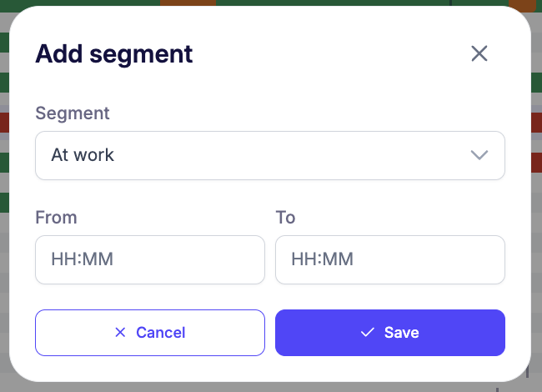This screenshot has width=542, height=392.
Task: Click HH:MM placeholder in the From box
Action: click(x=83, y=259)
